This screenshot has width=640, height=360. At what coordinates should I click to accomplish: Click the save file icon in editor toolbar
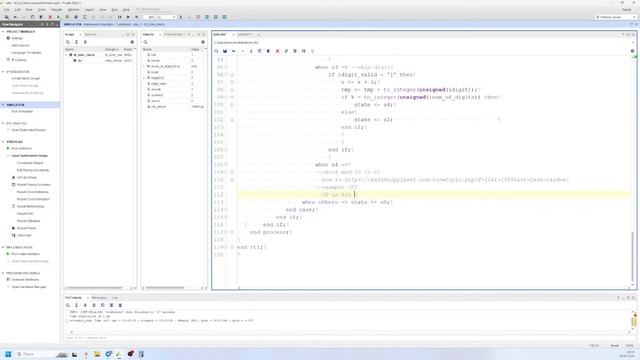pos(225,51)
